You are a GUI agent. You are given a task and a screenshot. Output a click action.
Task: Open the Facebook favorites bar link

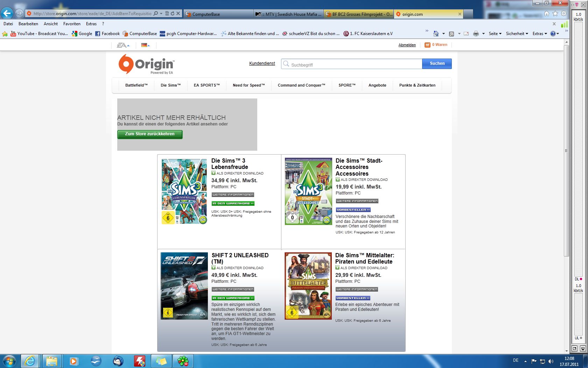pyautogui.click(x=107, y=34)
